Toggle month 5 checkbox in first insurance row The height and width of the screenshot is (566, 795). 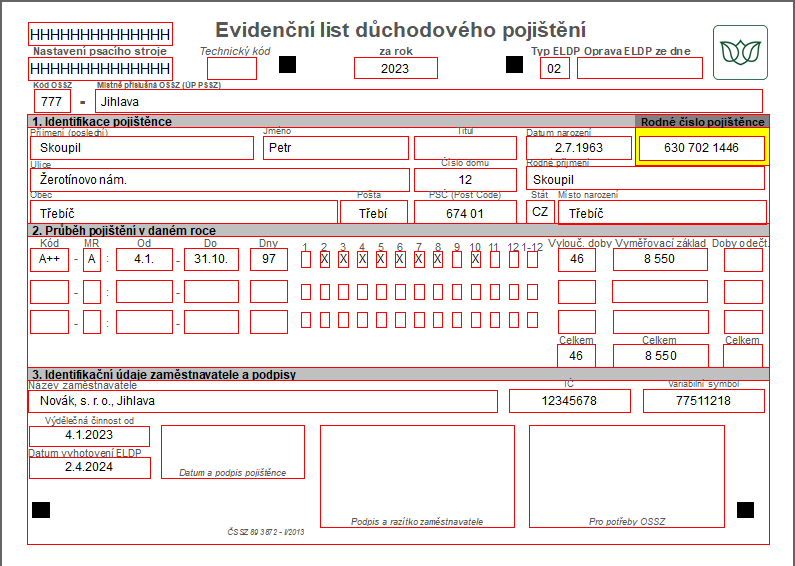pos(381,260)
